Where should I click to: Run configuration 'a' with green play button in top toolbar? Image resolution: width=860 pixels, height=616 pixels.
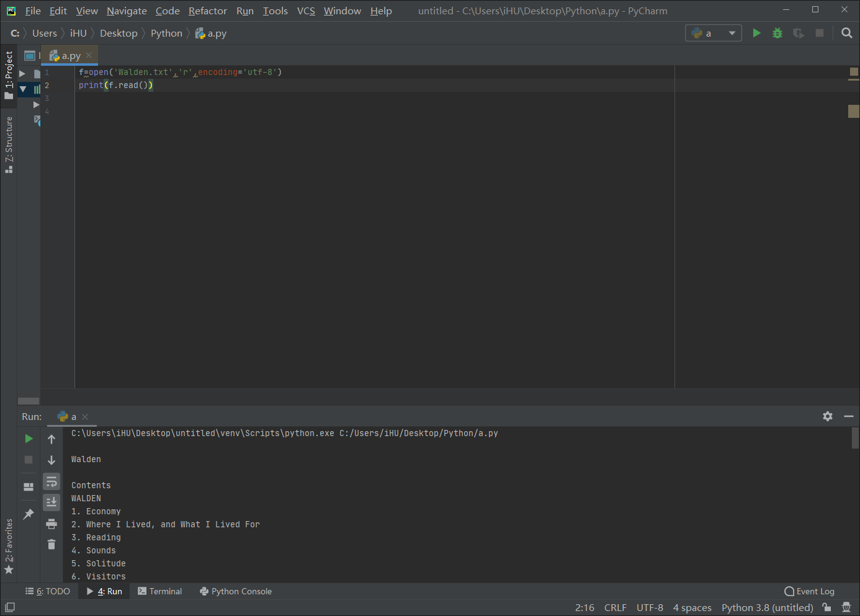(x=756, y=33)
